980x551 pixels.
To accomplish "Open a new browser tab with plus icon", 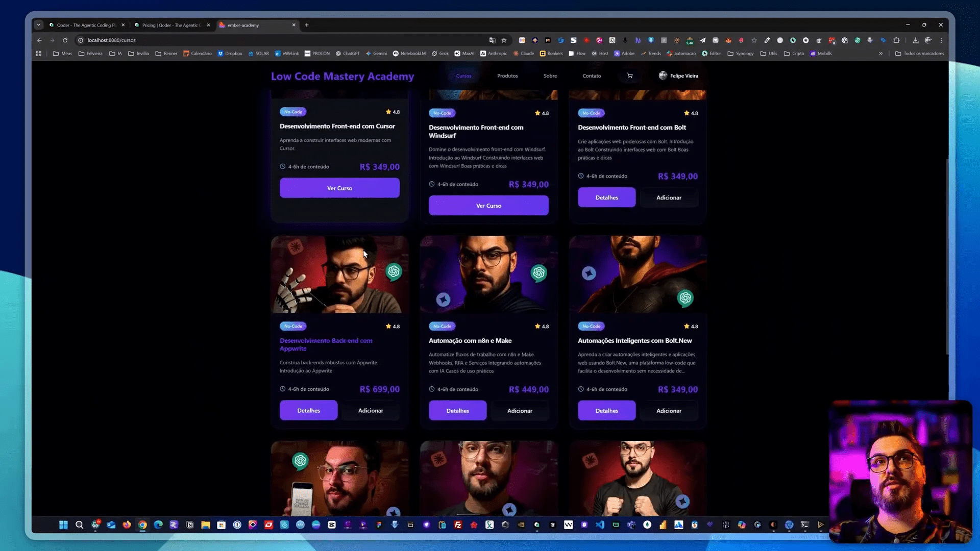I will [307, 25].
